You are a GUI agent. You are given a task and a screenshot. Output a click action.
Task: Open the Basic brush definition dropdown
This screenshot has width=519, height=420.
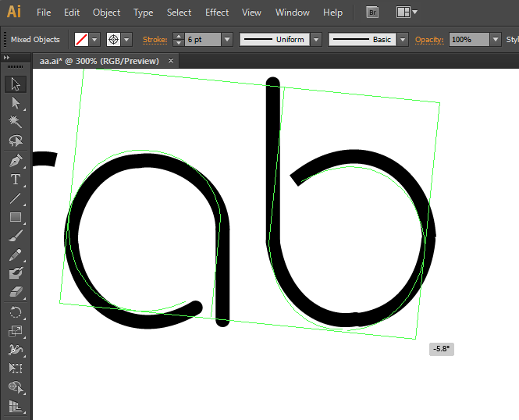coord(403,40)
